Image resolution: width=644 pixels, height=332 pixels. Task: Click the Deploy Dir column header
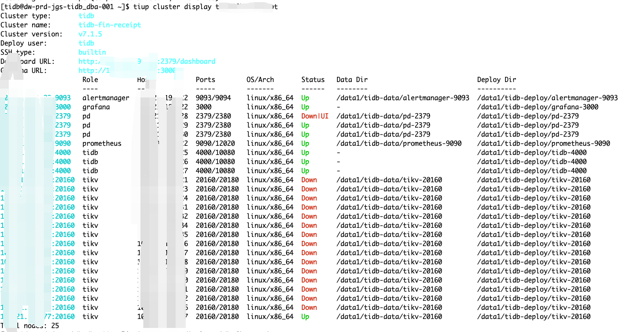pyautogui.click(x=497, y=80)
